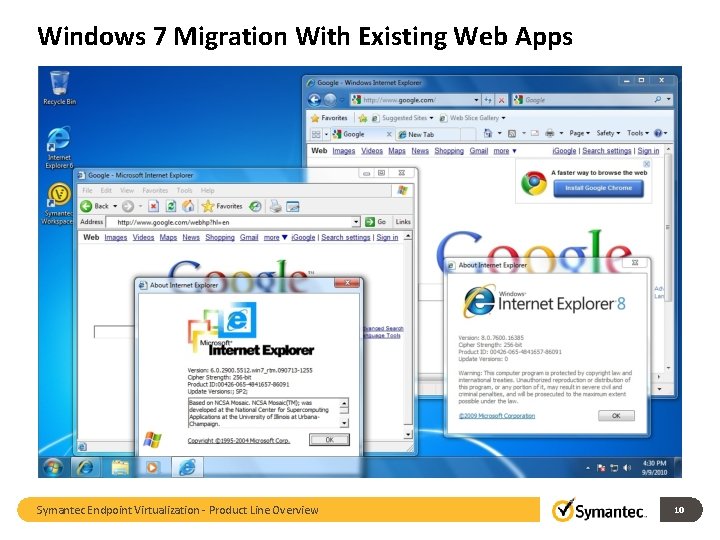720x540 pixels.
Task: Open more dropdown in IE8 Google page
Action: [505, 151]
